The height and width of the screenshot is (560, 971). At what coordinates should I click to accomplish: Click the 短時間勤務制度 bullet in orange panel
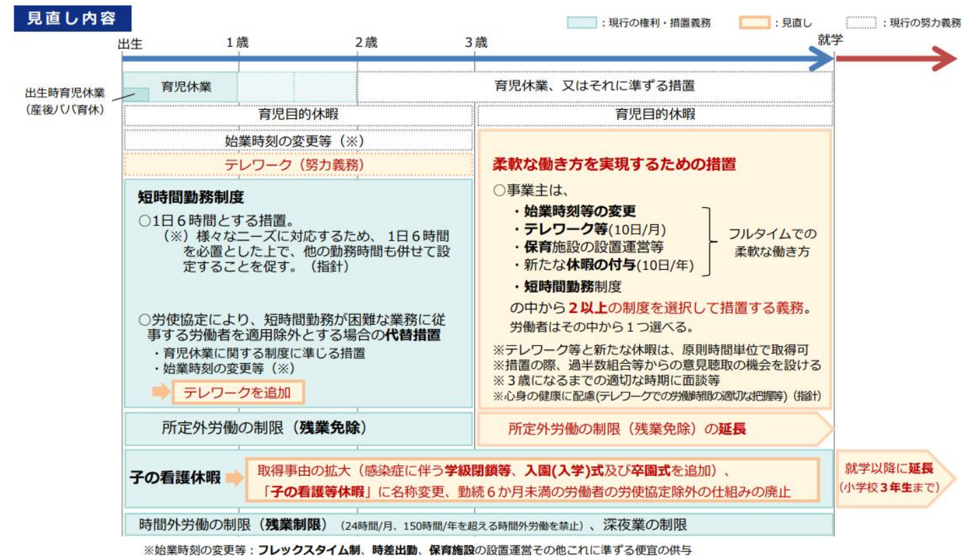(568, 286)
